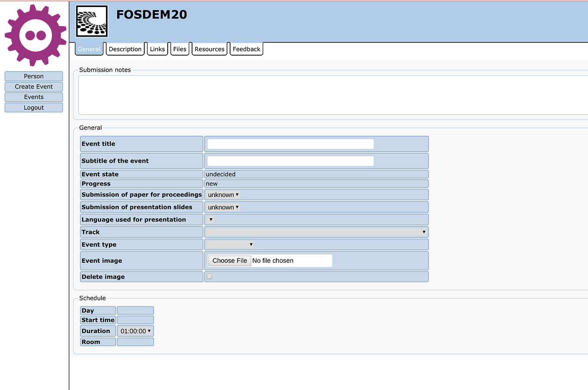Go to the Events list
Screen dimensions: 588x390
point(34,97)
